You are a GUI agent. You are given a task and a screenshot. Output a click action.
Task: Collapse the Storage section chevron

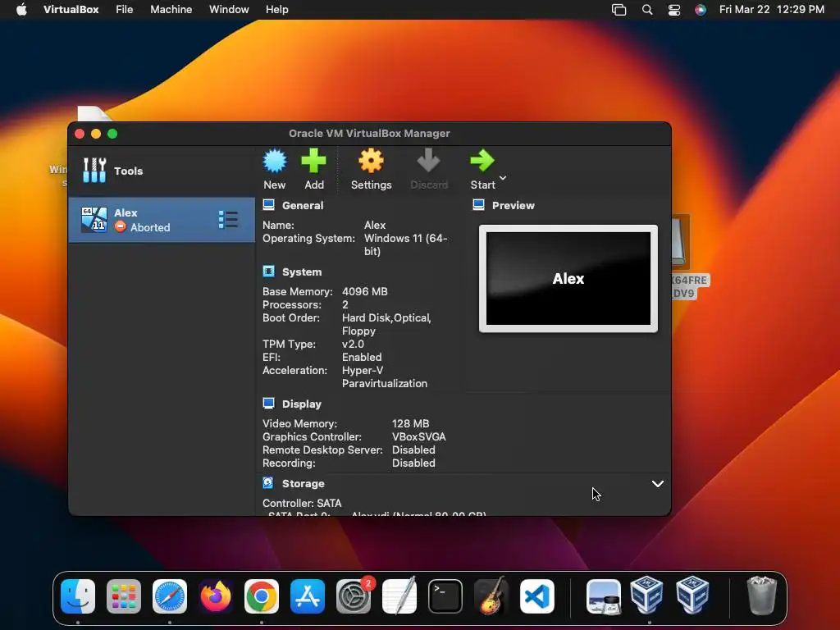pyautogui.click(x=657, y=484)
